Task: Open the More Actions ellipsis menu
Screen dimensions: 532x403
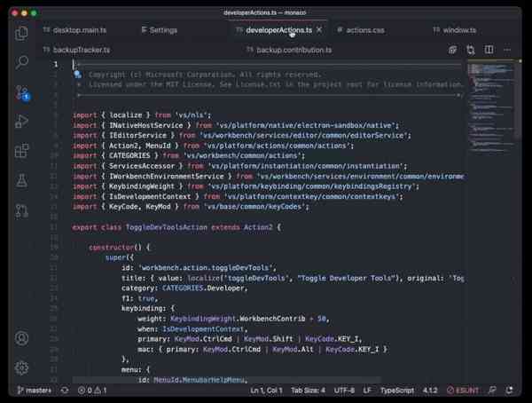Action: click(507, 50)
